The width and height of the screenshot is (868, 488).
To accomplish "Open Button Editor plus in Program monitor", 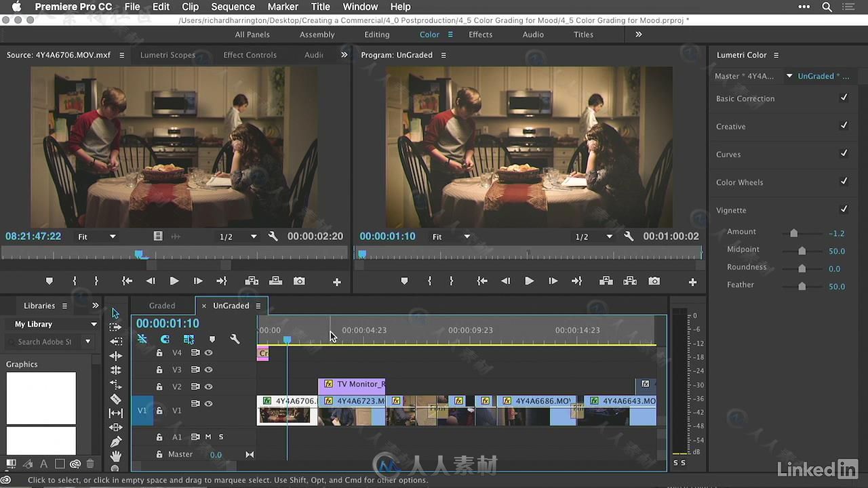I will 692,282.
